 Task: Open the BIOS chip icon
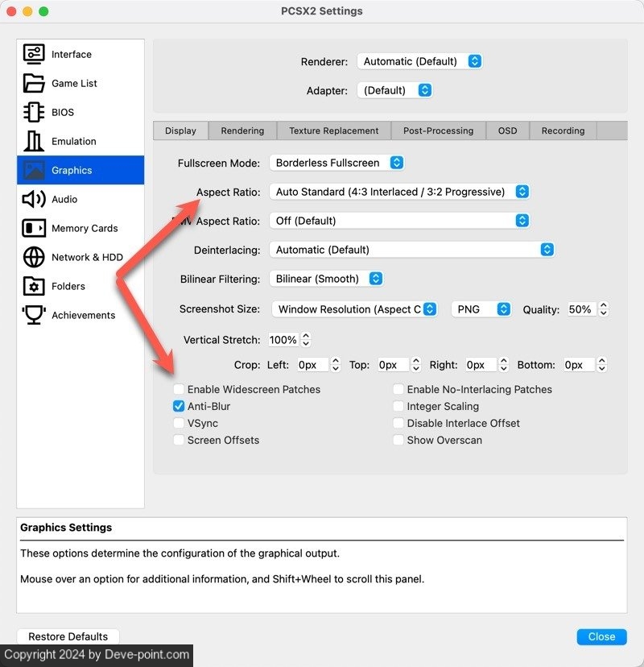(x=34, y=112)
